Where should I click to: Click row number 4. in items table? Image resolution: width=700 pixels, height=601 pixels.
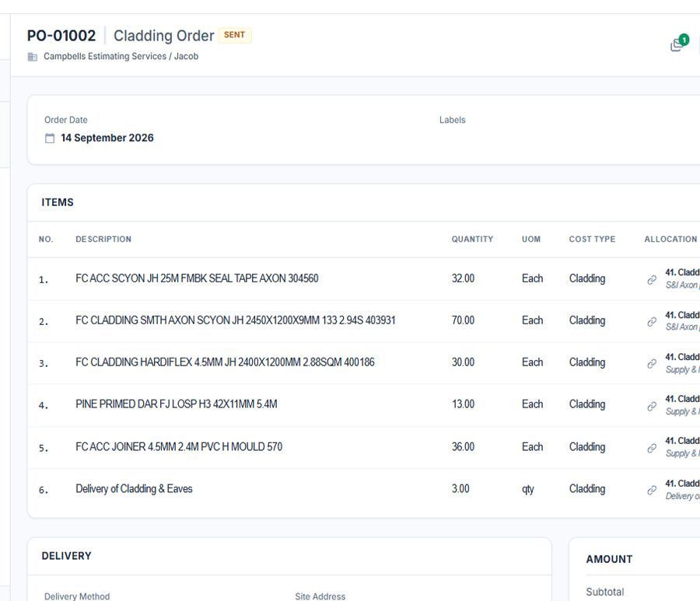[44, 406]
